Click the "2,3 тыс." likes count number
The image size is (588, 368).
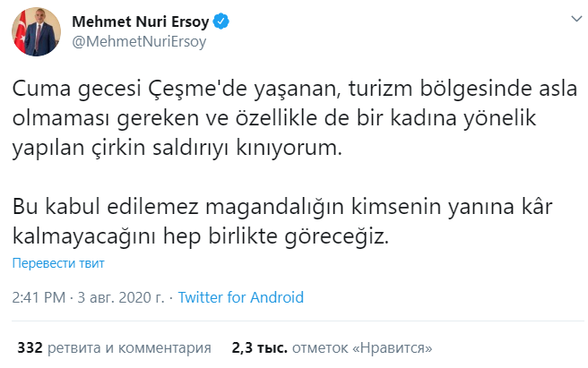[255, 347]
